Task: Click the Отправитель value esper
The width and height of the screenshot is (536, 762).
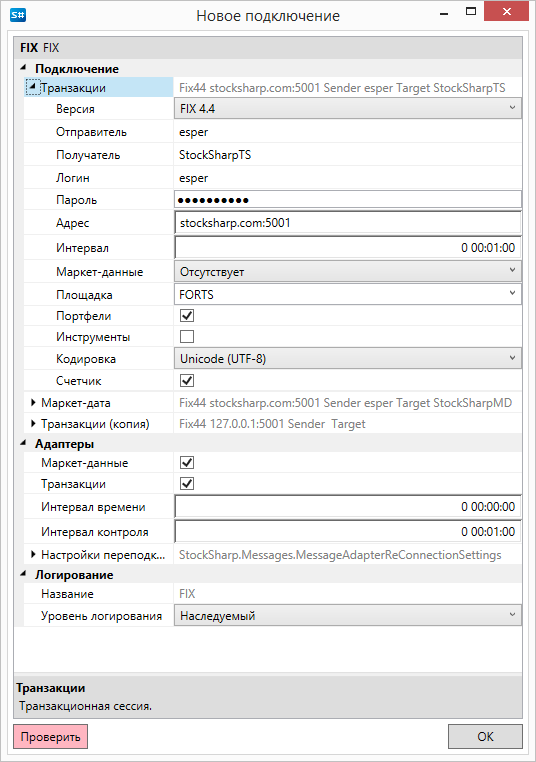Action: click(193, 132)
